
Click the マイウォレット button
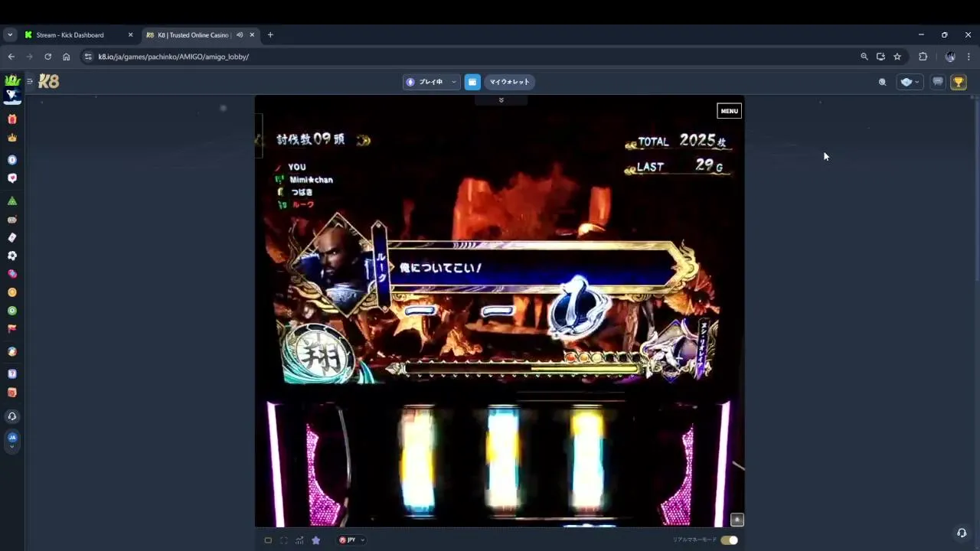pos(510,82)
